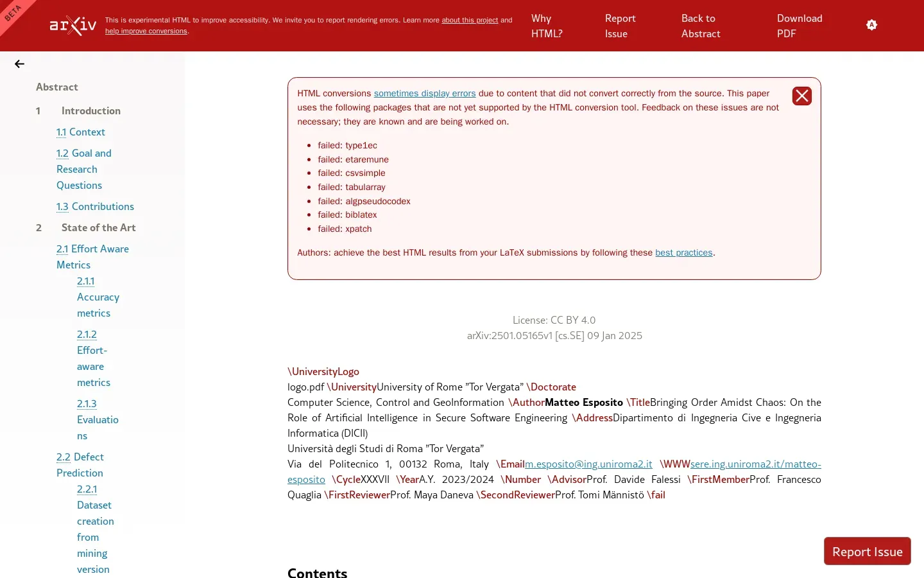The image size is (924, 578).
Task: Jump to Abstract in the sidebar
Action: [57, 87]
